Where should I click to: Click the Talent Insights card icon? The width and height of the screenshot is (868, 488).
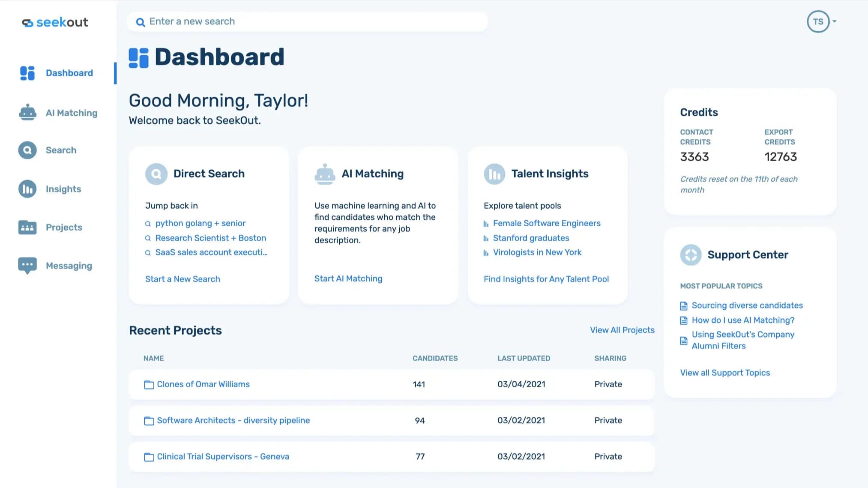coord(494,174)
